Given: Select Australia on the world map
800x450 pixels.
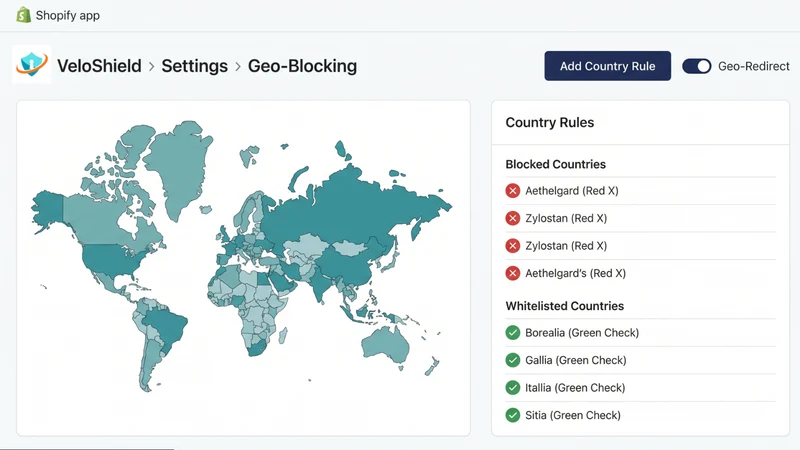Looking at the screenshot, I should pyautogui.click(x=386, y=345).
